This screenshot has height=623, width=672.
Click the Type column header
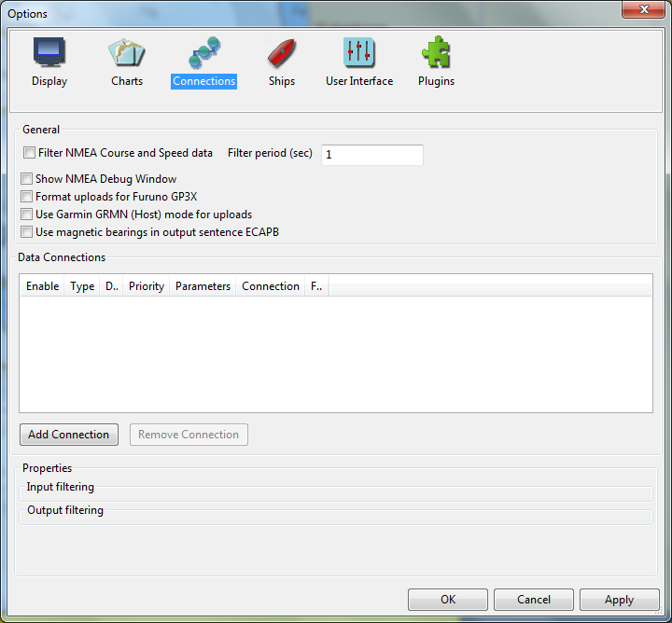[x=82, y=286]
